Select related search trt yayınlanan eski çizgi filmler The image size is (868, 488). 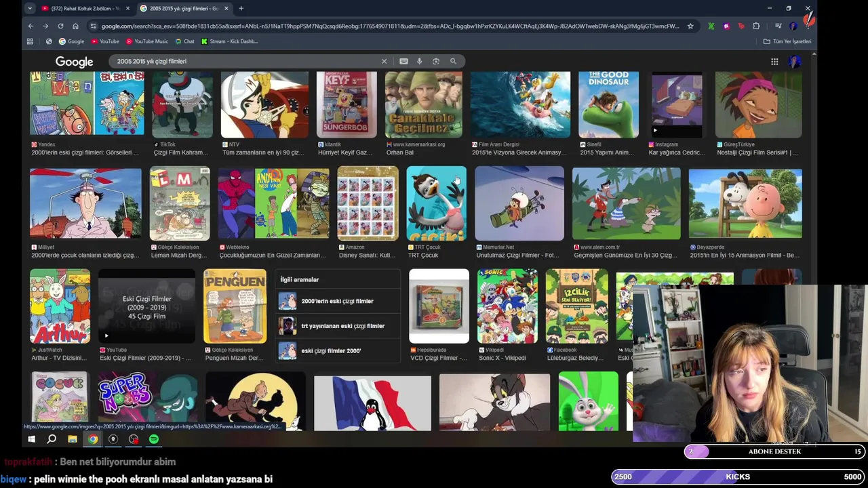(x=338, y=326)
